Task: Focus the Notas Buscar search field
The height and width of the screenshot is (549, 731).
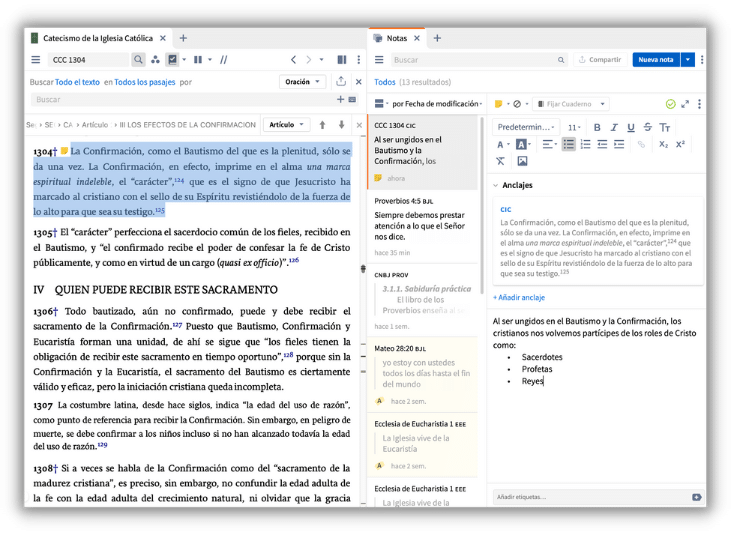Action: tap(478, 60)
